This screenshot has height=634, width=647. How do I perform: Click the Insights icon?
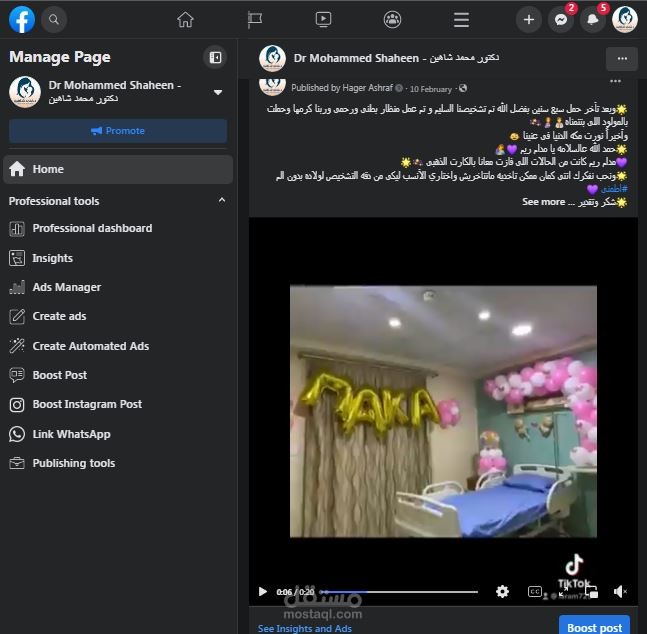point(17,258)
